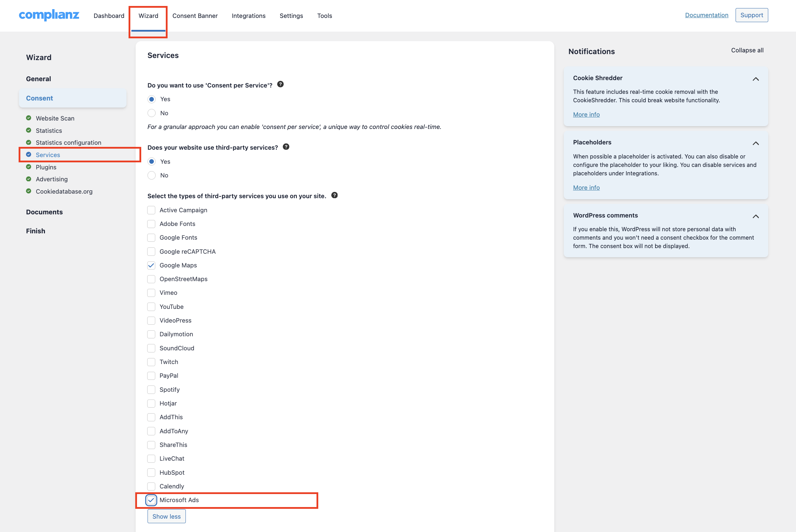796x532 pixels.
Task: Switch to the Wizard tab
Action: pos(148,16)
